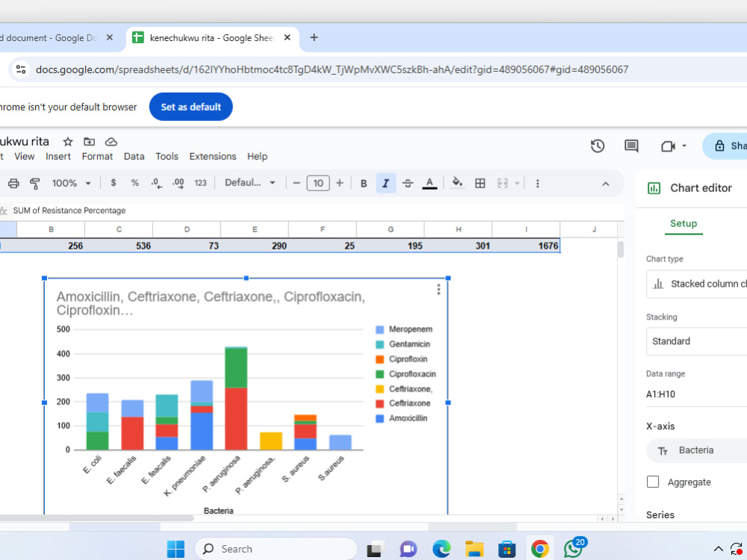Select the paint format tool

coord(35,184)
